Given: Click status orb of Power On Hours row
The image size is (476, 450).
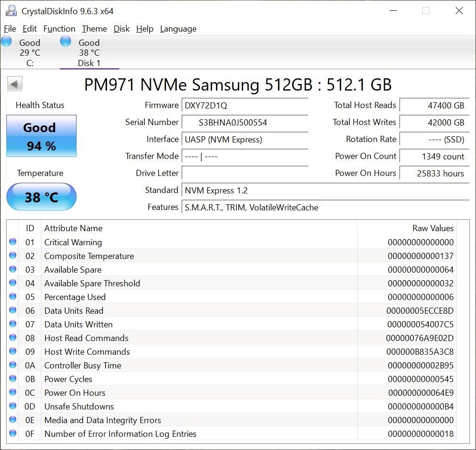Looking at the screenshot, I should click(13, 392).
